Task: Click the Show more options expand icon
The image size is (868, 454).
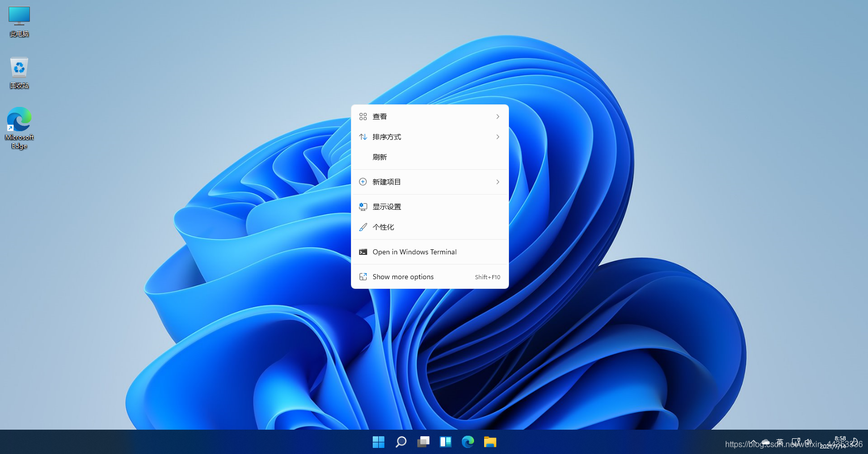Action: pyautogui.click(x=363, y=277)
